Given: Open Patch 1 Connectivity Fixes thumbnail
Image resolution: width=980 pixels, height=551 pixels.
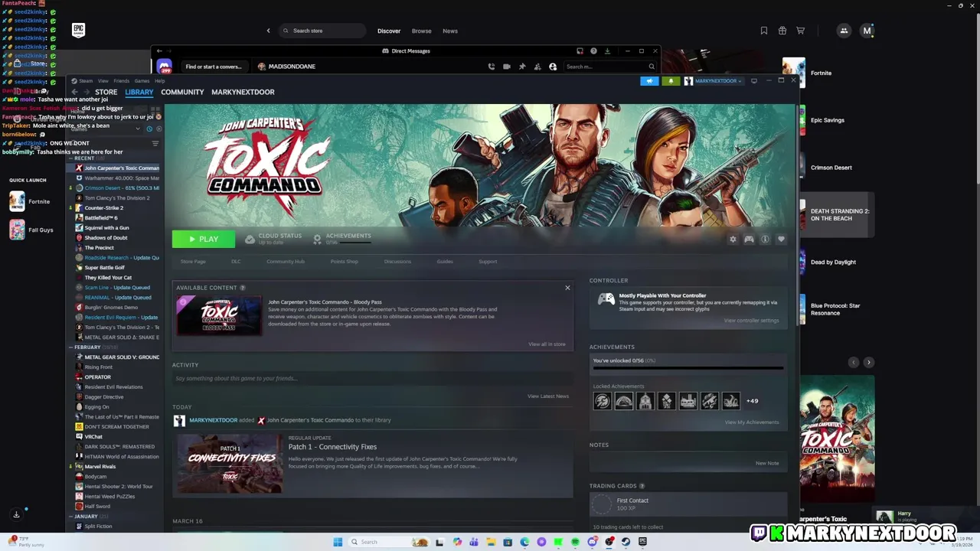Looking at the screenshot, I should pyautogui.click(x=230, y=464).
